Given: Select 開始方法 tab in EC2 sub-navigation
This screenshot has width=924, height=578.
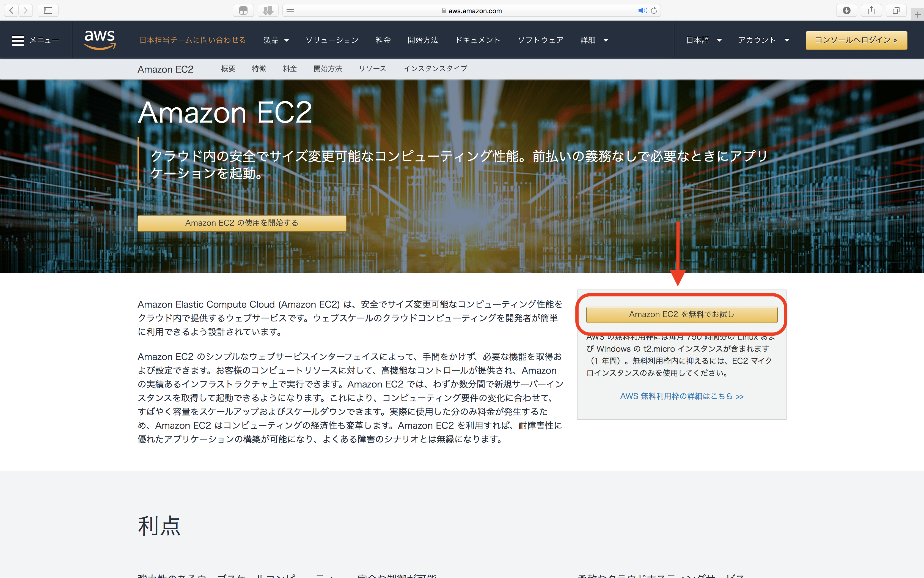Looking at the screenshot, I should [328, 69].
